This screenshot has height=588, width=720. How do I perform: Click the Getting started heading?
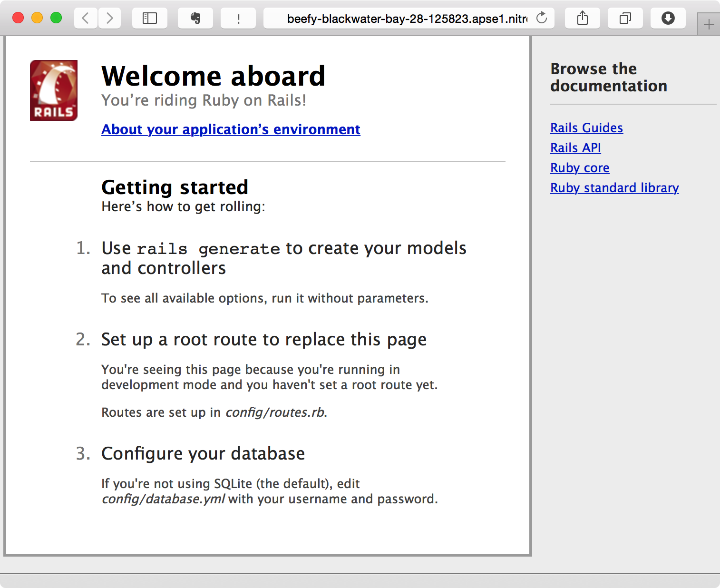(x=174, y=186)
